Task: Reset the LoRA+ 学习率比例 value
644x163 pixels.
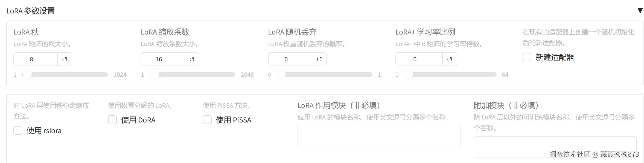Action: coord(450,59)
